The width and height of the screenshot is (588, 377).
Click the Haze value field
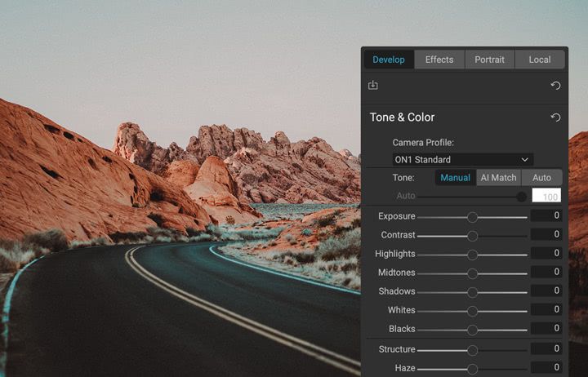tap(546, 367)
